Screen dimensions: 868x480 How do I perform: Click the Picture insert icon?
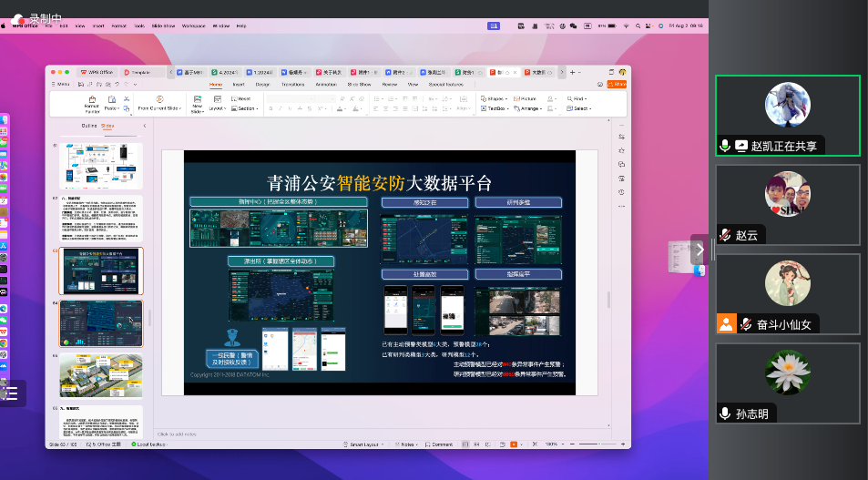tap(526, 98)
